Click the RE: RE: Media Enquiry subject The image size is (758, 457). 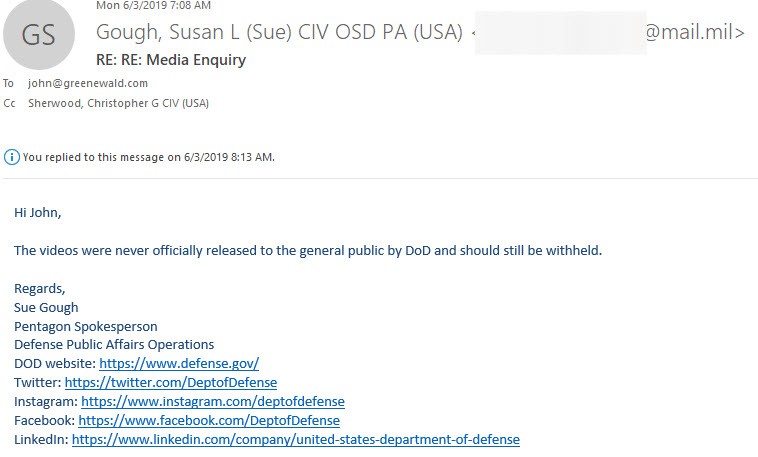coord(171,60)
